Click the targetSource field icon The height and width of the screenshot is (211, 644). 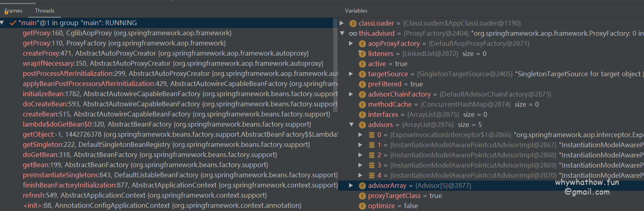(x=362, y=74)
